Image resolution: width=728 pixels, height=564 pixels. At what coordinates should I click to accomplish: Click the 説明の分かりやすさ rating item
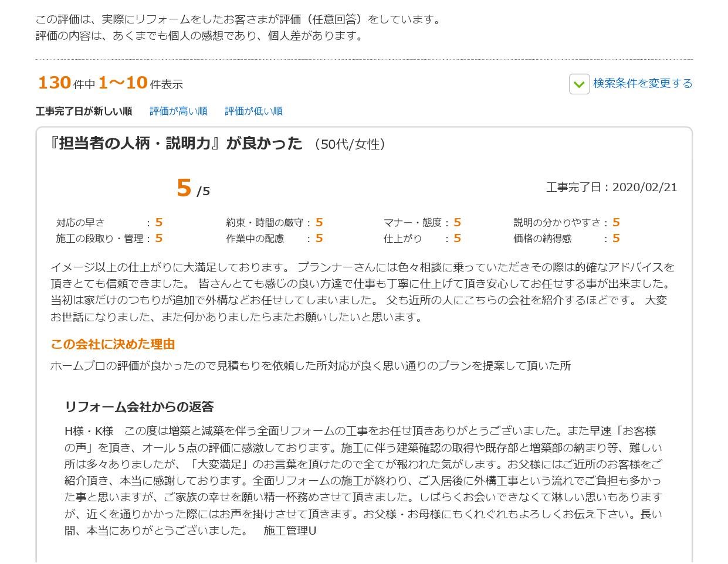click(x=566, y=223)
